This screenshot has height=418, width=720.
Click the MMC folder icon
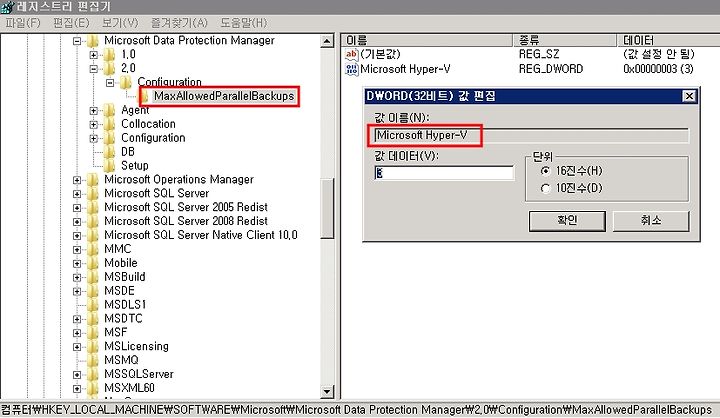pos(92,249)
